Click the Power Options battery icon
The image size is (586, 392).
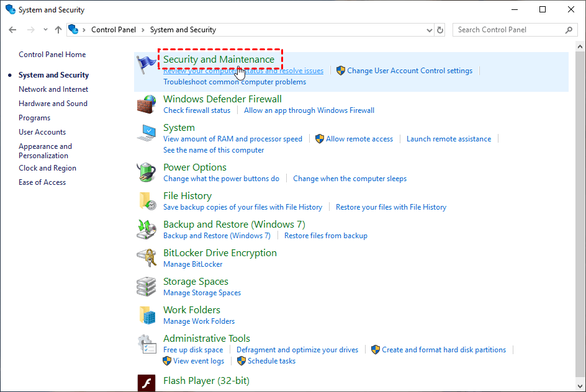[146, 172]
